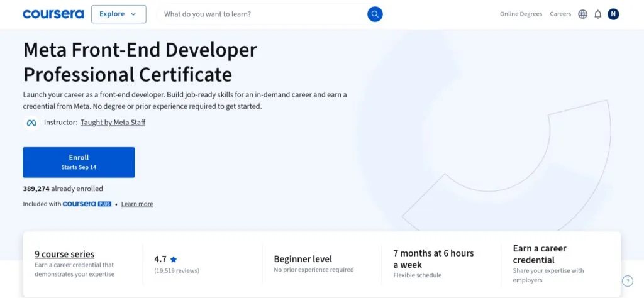Click the search field 'What do you want to learn?'
Viewport: 644px width, 298px height.
click(263, 14)
